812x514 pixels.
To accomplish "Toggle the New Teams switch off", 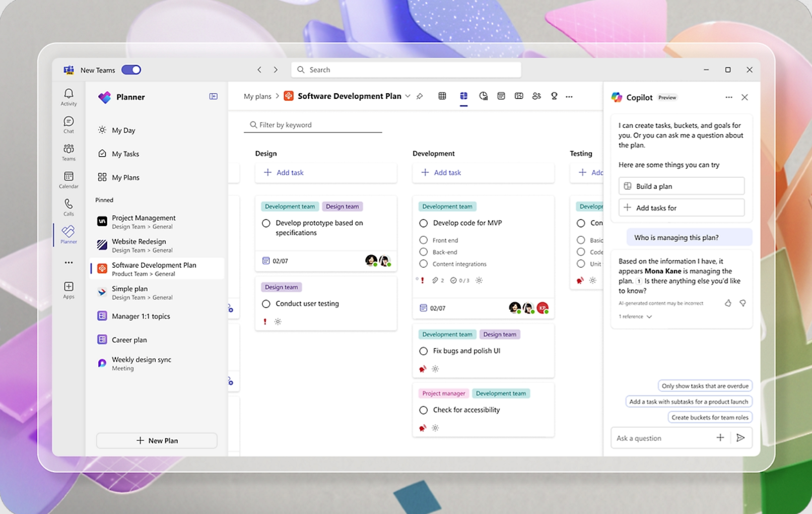I will click(131, 70).
